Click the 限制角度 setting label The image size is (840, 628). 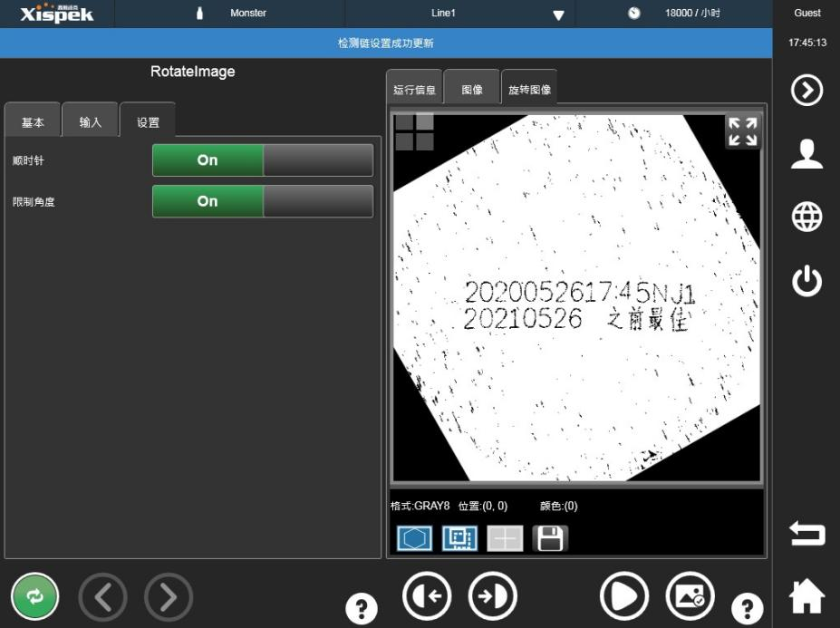[34, 201]
